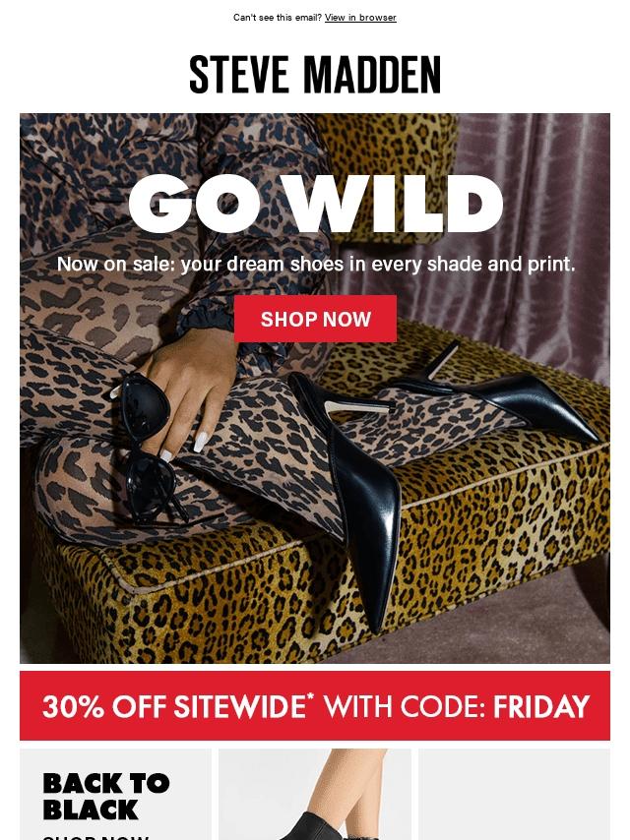Viewport: 630px width, 840px height.
Task: Click the red SHOP NOW button
Action: [x=315, y=319]
